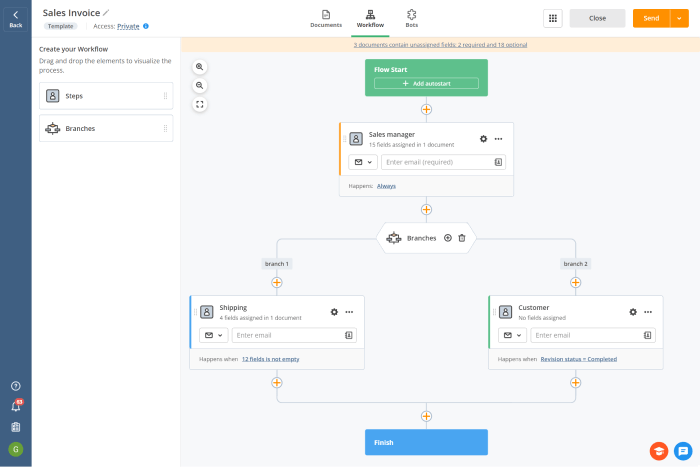Open the chat support button
700x467 pixels.
point(683,451)
